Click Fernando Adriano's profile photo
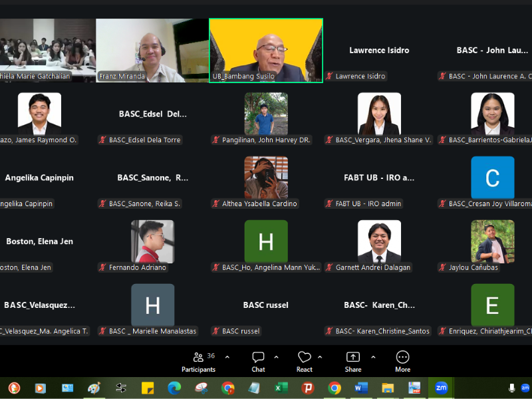 (x=153, y=241)
